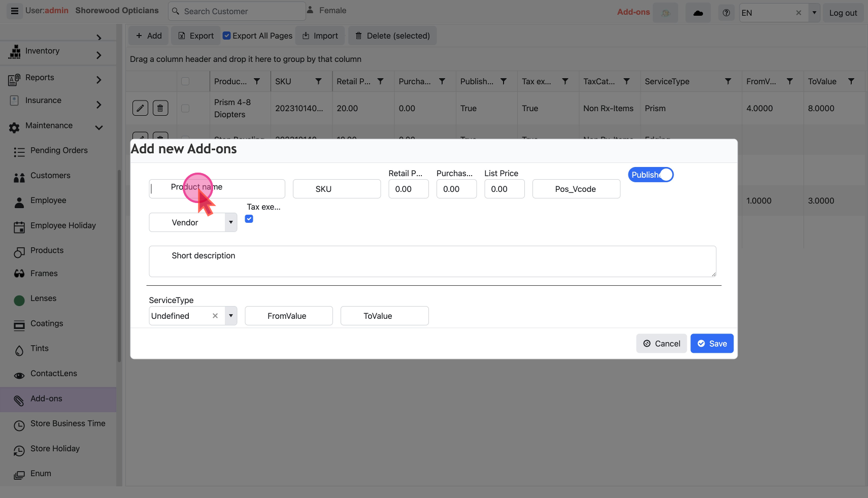Click the cloud icon in header
Image resolution: width=868 pixels, height=498 pixels.
[698, 13]
